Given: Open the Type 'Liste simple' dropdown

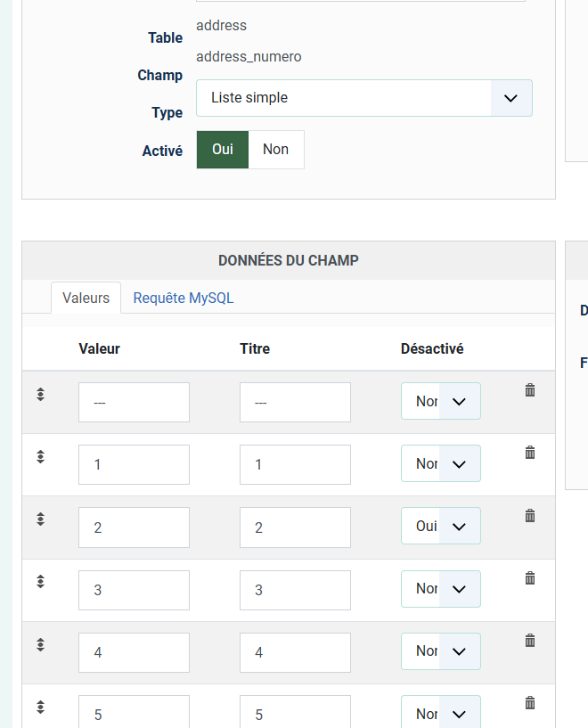Looking at the screenshot, I should 363,98.
